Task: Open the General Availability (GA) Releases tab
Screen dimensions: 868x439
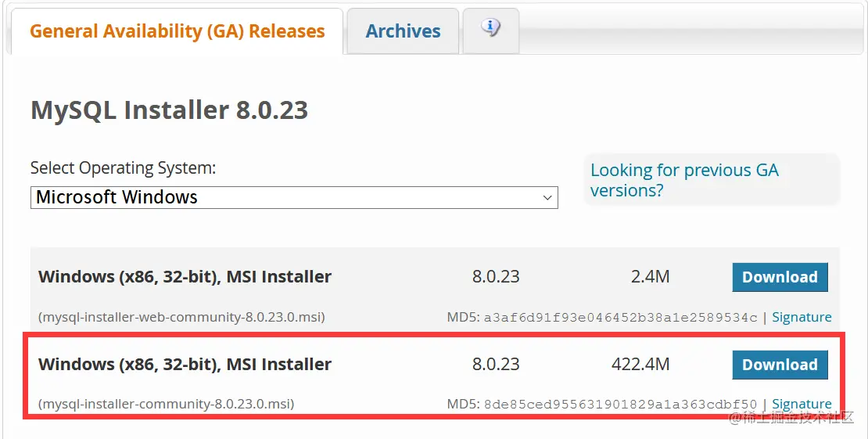Action: 178,31
